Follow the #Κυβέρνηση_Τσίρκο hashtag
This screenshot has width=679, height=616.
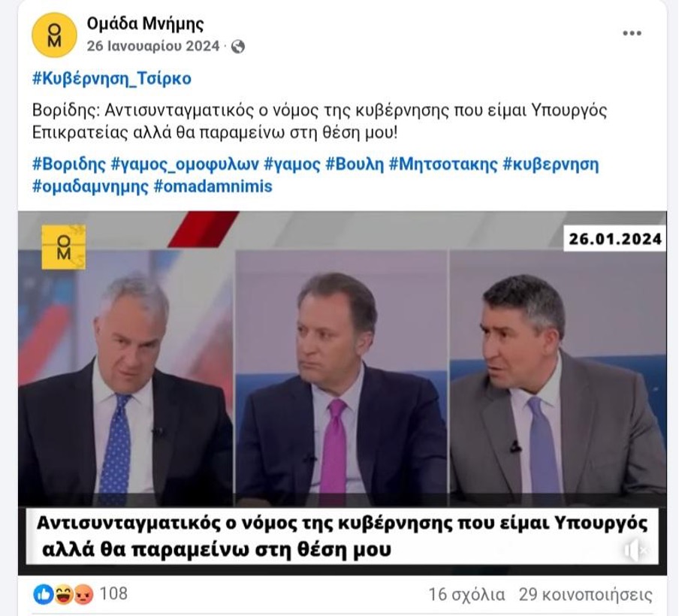coord(112,79)
